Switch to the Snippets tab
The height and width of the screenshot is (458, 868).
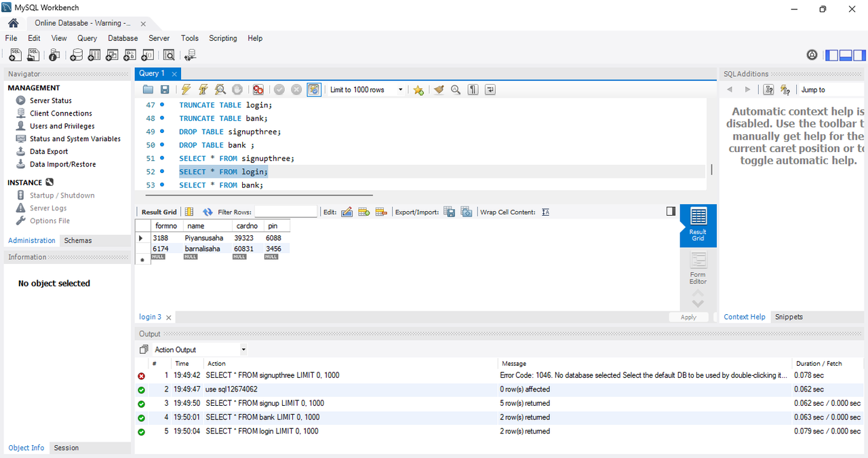pos(789,317)
